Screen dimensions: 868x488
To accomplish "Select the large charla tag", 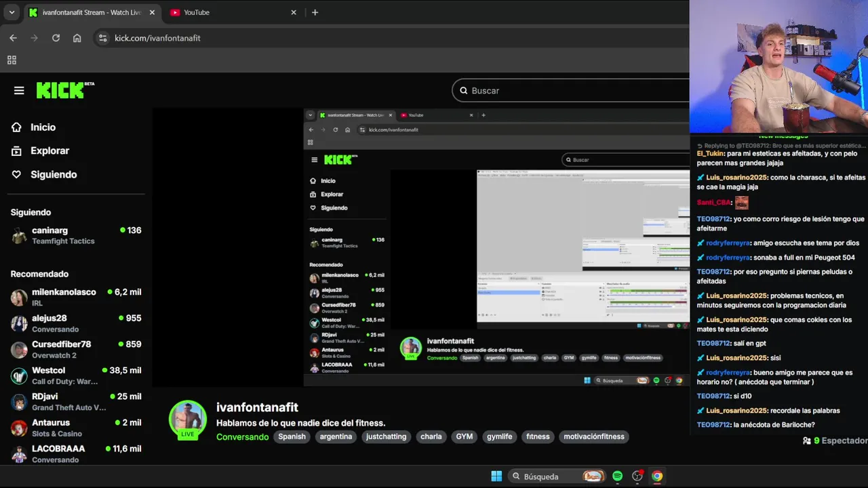I will [431, 436].
